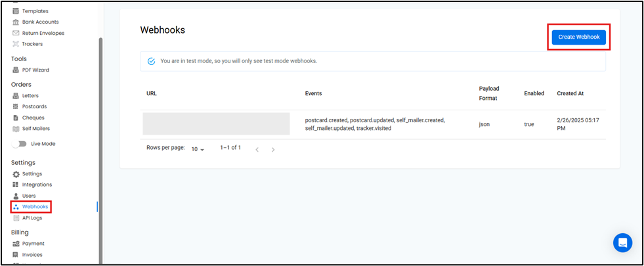Select the Webhooks sidebar link

click(35, 207)
